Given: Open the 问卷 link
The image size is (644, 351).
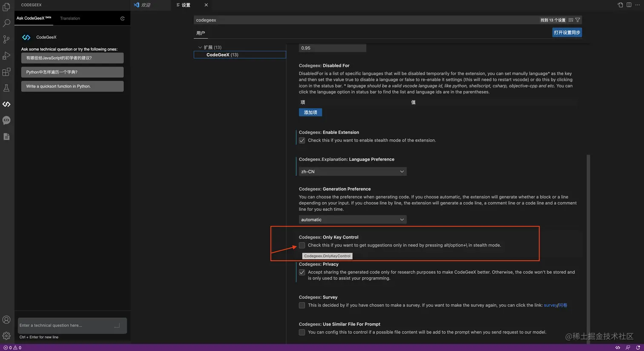Looking at the screenshot, I should (x=563, y=305).
